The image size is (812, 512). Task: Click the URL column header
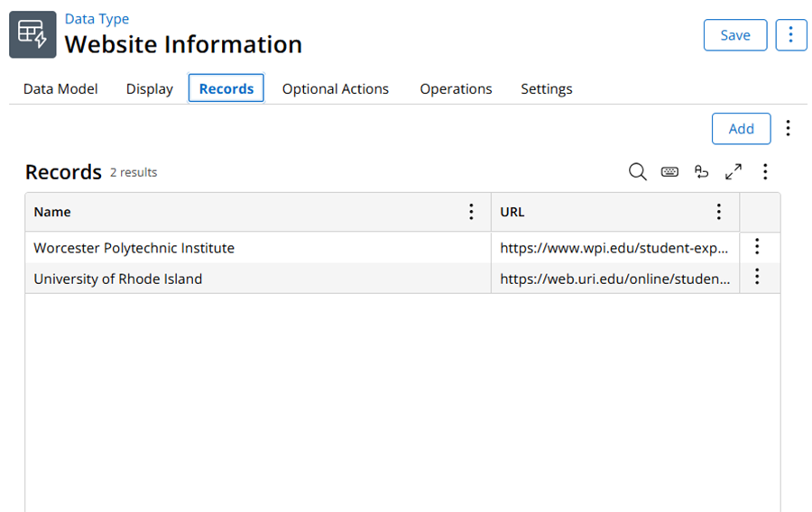click(x=615, y=212)
